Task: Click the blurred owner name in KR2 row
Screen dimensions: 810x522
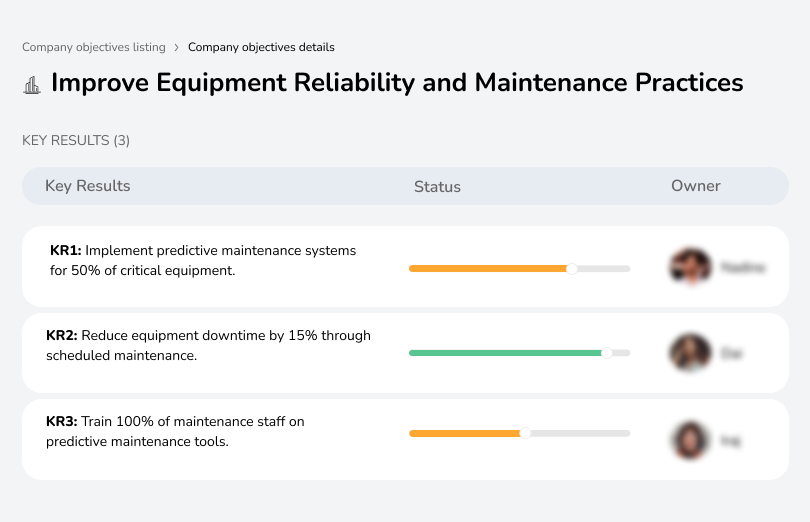Action: pyautogui.click(x=731, y=354)
